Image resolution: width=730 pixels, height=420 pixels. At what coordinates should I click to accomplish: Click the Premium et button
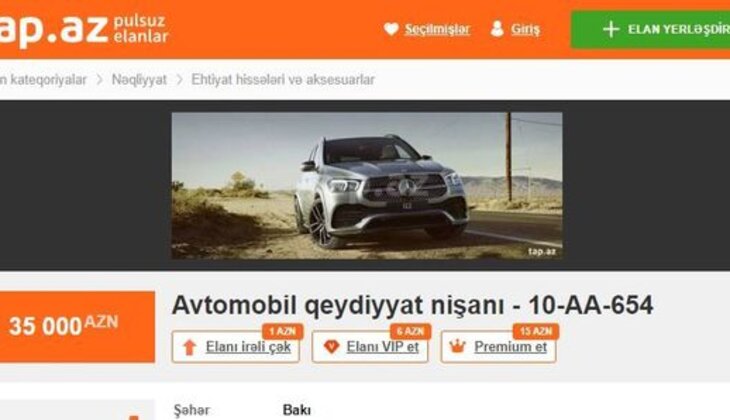499,346
